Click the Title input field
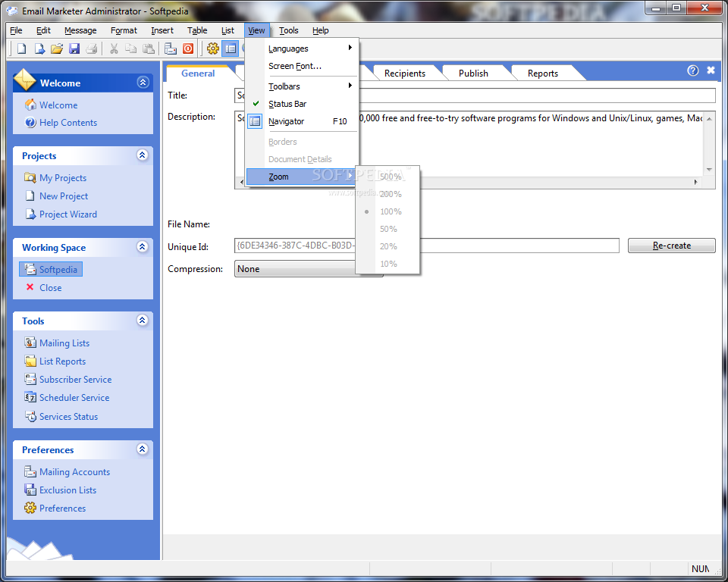The height and width of the screenshot is (582, 728). [475, 95]
